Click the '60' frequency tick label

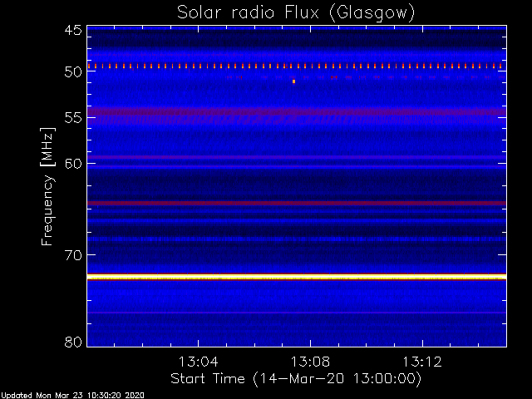coord(73,164)
